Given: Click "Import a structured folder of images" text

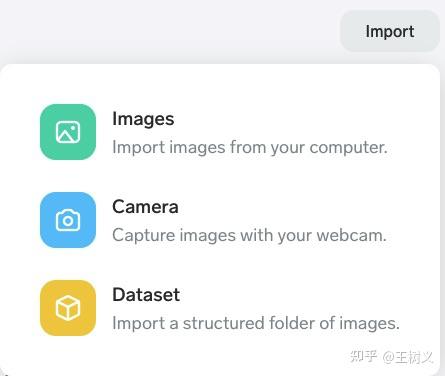Looking at the screenshot, I should [256, 323].
